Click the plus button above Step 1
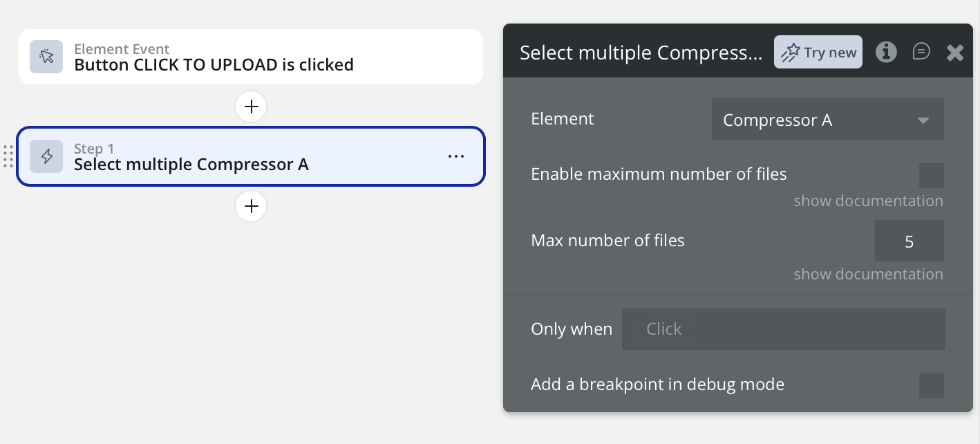The height and width of the screenshot is (444, 980). click(251, 107)
